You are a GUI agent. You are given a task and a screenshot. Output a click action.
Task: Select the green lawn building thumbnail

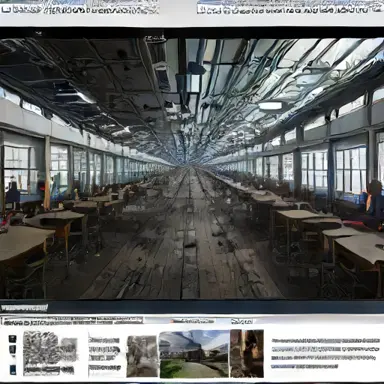pos(194,354)
